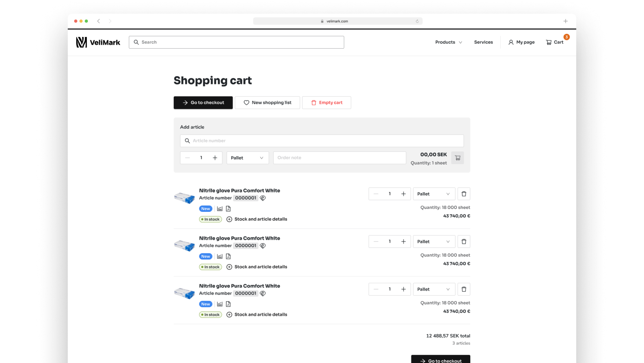Viewport: 644px width, 363px height.
Task: Click the tag/label icon next to article number
Action: [x=263, y=198]
